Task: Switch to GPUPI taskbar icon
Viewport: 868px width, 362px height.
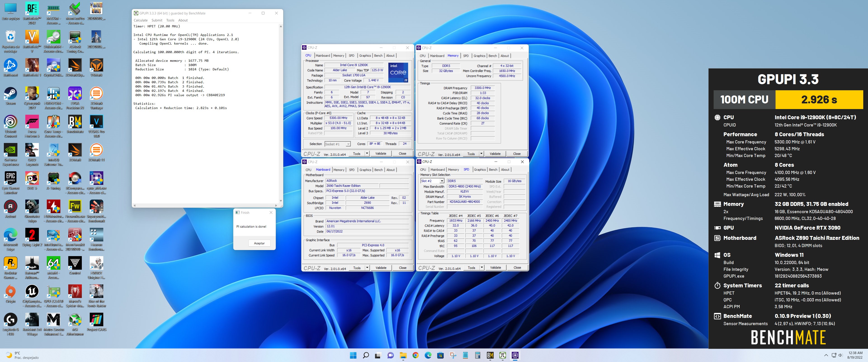Action: [503, 355]
